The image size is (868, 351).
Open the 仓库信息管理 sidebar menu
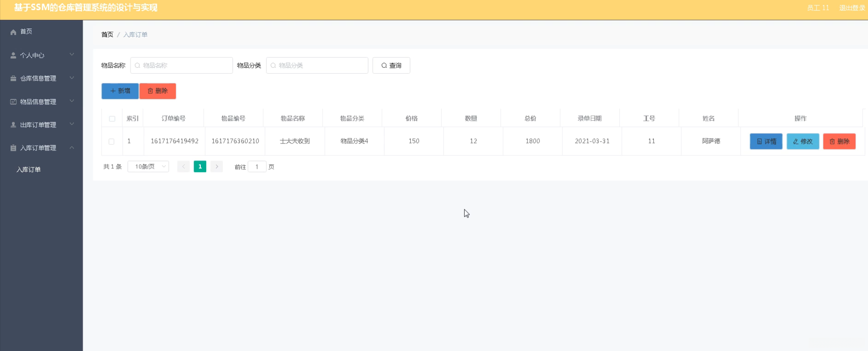(41, 78)
